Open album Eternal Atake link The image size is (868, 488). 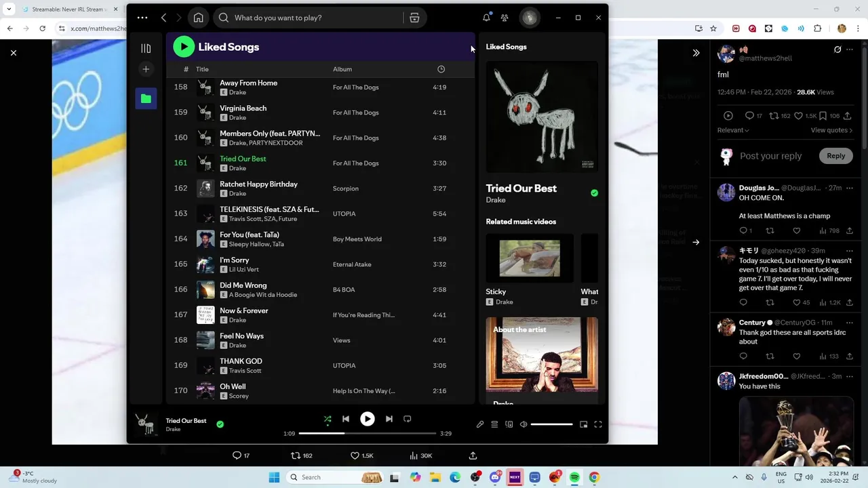click(x=352, y=264)
